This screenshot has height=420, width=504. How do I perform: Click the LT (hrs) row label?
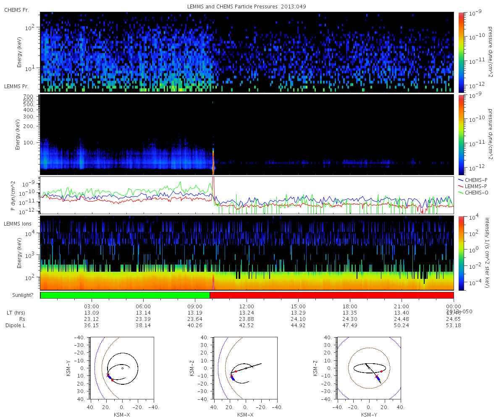(x=16, y=312)
